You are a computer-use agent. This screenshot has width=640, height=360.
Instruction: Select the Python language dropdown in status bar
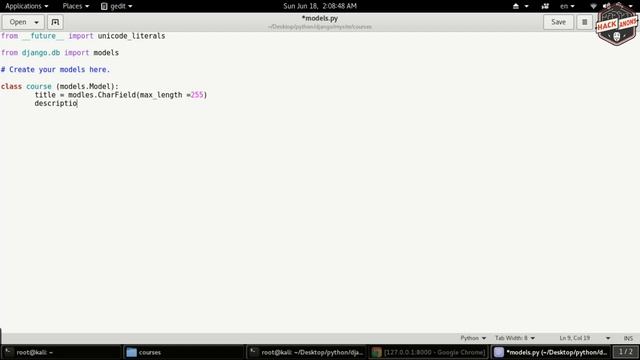(473, 338)
